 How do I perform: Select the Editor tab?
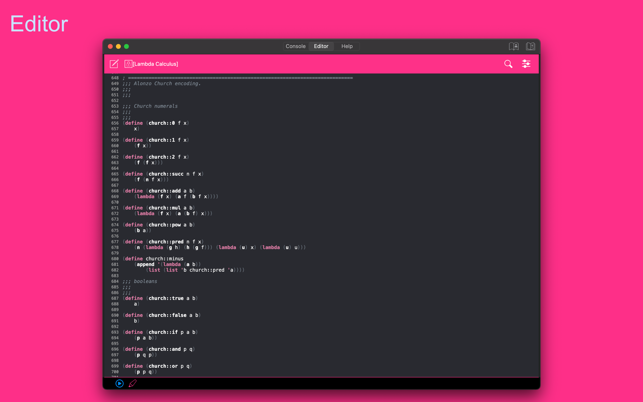321,46
